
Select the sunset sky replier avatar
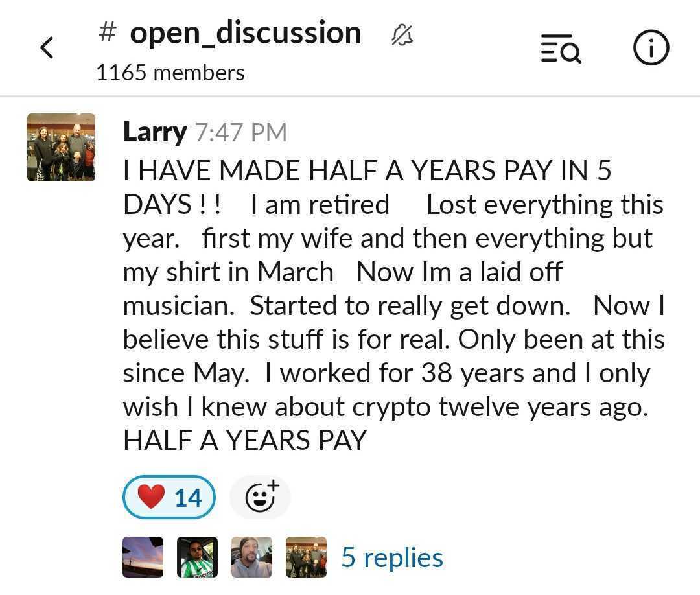(x=143, y=557)
